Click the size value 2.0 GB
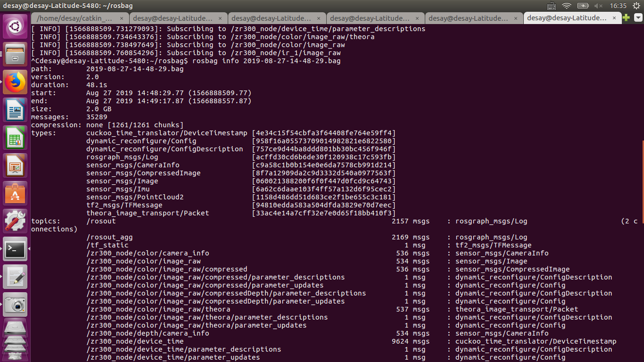 tap(99, 109)
